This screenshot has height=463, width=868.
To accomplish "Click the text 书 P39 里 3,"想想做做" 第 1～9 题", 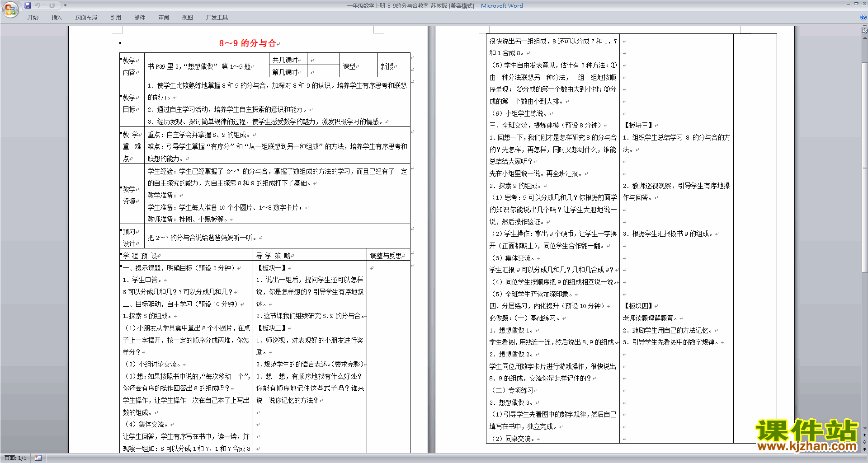I will (x=199, y=66).
